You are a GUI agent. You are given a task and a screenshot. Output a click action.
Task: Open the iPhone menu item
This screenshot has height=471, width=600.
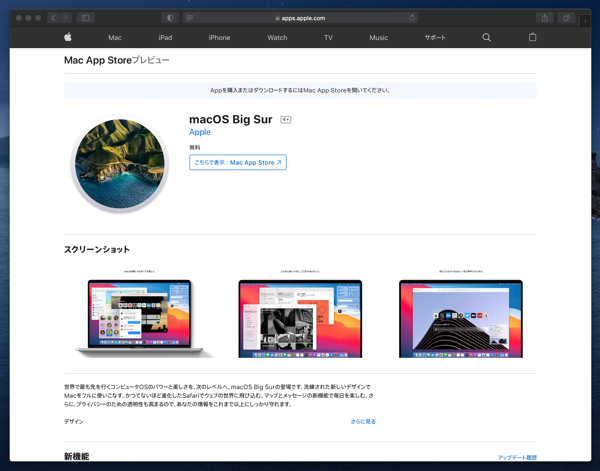219,37
